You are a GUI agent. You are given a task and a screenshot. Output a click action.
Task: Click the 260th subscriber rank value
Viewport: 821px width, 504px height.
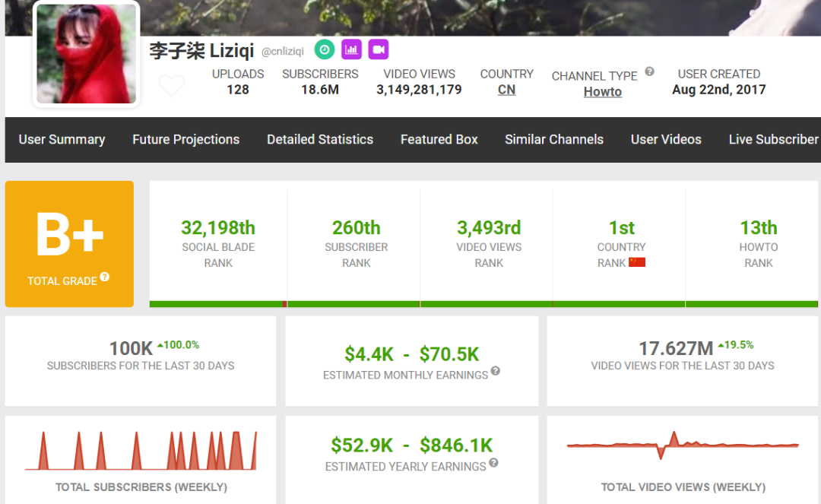pos(356,228)
